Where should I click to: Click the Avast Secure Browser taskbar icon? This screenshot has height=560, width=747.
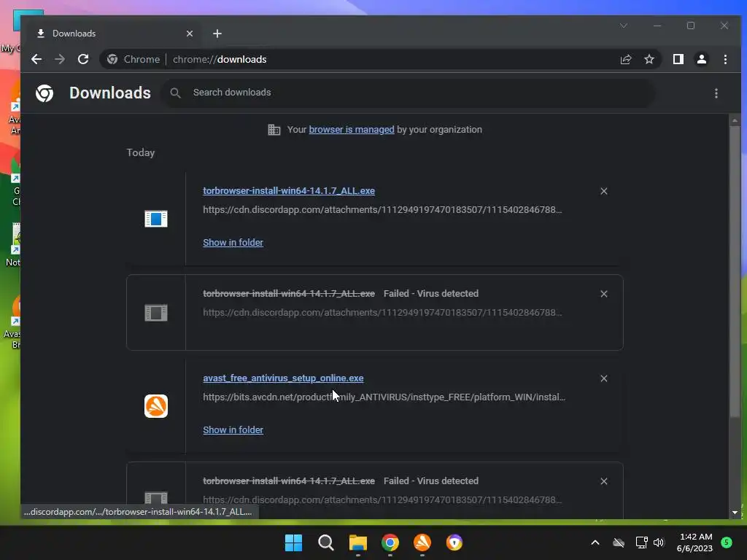click(x=454, y=542)
